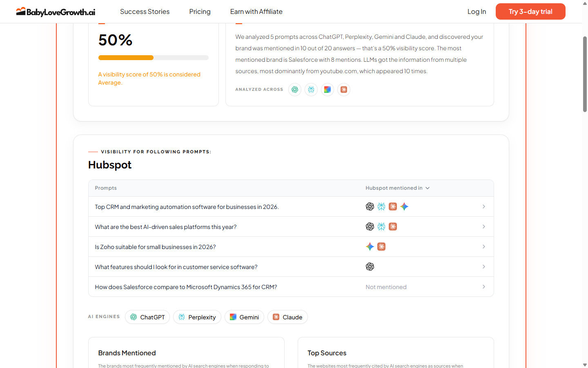The width and height of the screenshot is (588, 368).
Task: Select 'What features should I look for' prompt
Action: pyautogui.click(x=176, y=267)
